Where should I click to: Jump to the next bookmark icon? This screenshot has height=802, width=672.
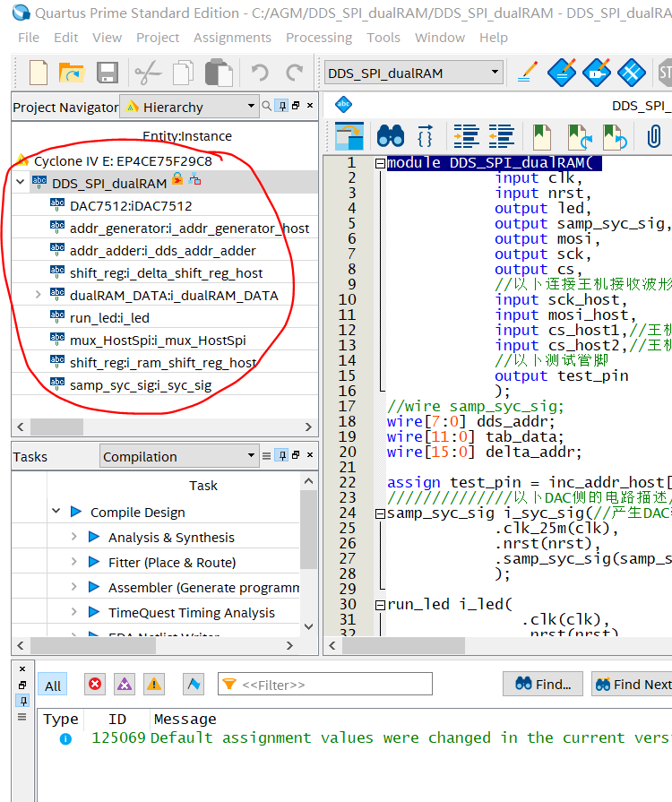[580, 136]
